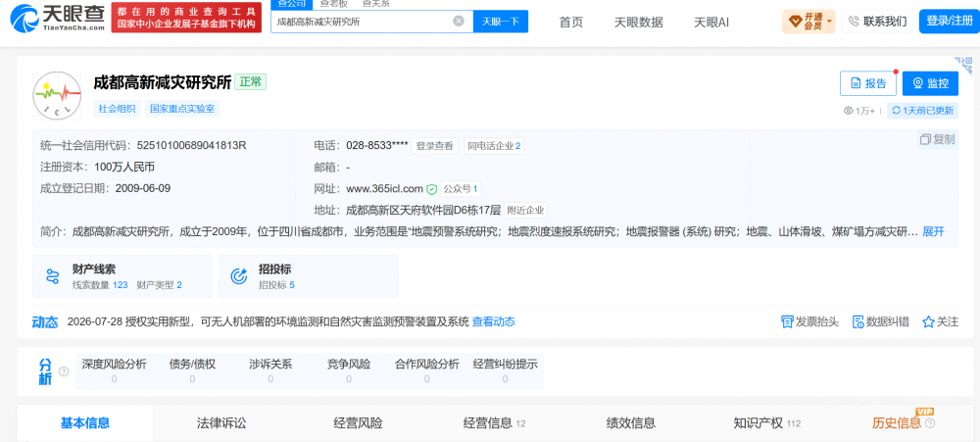The width and height of the screenshot is (980, 442).
Task: Click the 联系我们 phone button
Action: pyautogui.click(x=877, y=22)
